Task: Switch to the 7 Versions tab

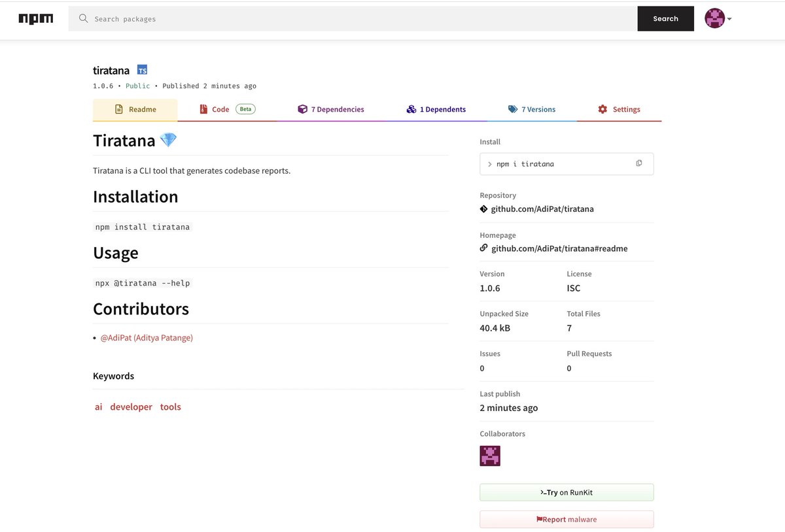Action: [x=532, y=110]
